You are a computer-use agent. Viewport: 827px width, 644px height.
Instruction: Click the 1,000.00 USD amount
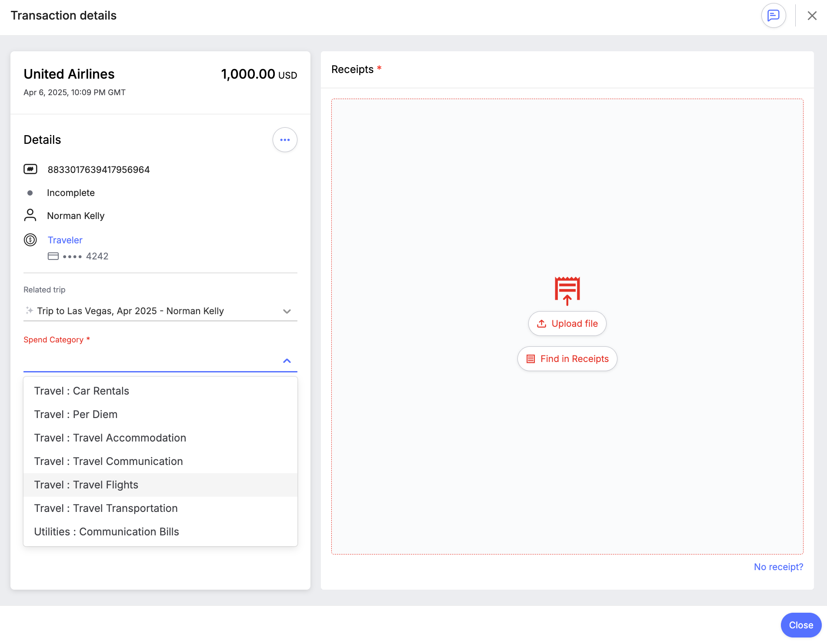coord(259,74)
